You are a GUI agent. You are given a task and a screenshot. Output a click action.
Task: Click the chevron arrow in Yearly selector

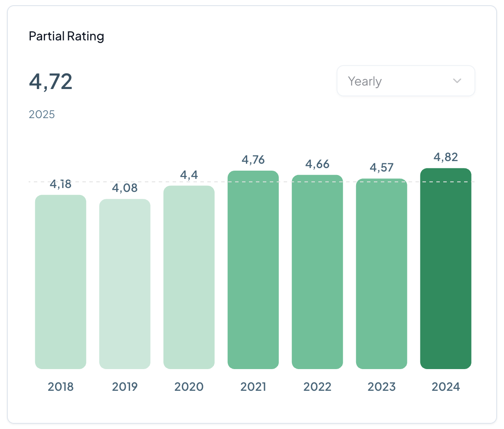point(457,81)
